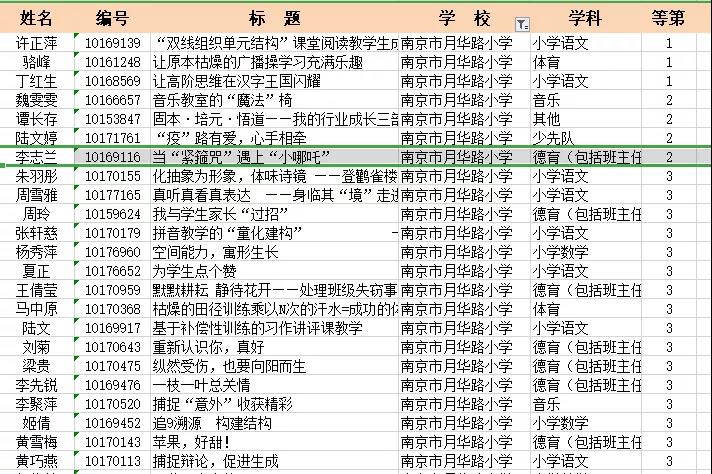Select title 音乐教室的“魔法”椅
The image size is (712, 474).
[x=222, y=100]
